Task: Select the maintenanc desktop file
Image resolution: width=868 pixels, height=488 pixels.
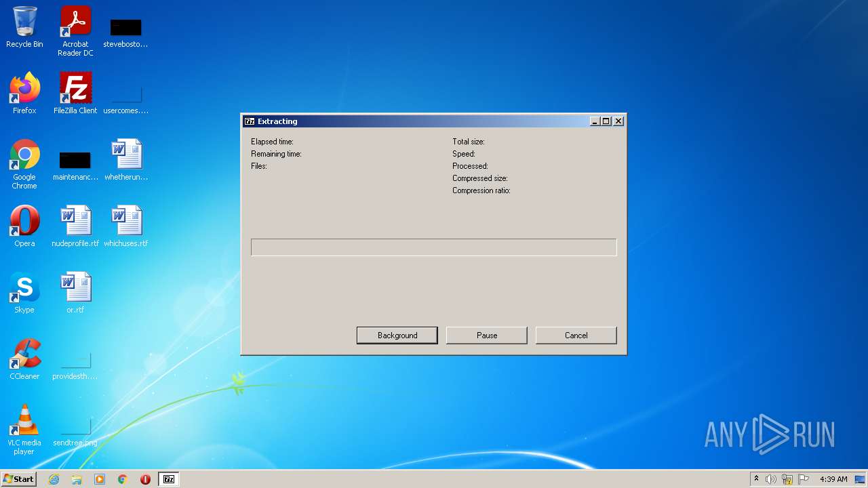Action: [x=75, y=165]
